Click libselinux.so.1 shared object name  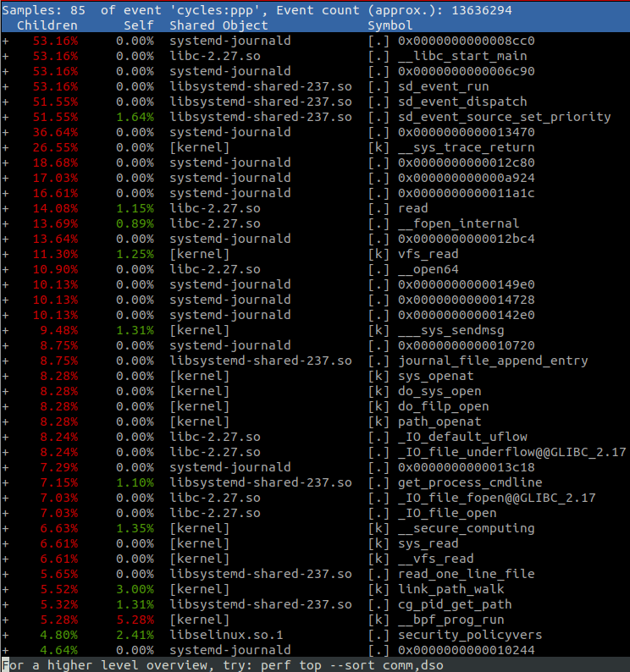226,635
